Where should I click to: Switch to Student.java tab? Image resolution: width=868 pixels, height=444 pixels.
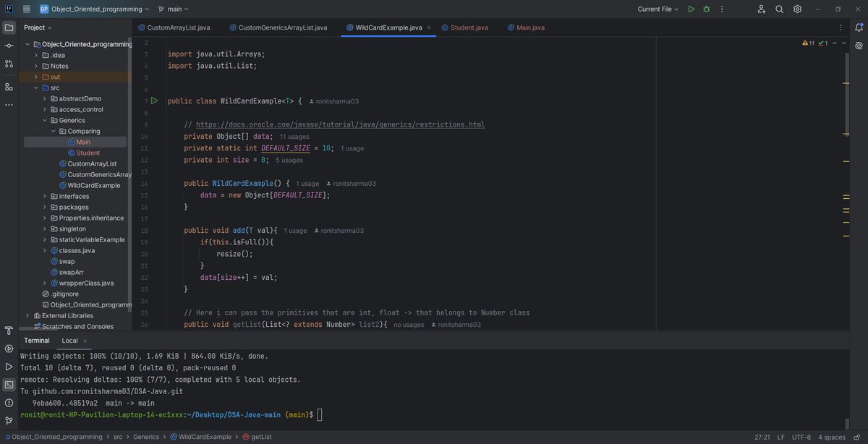pos(464,27)
